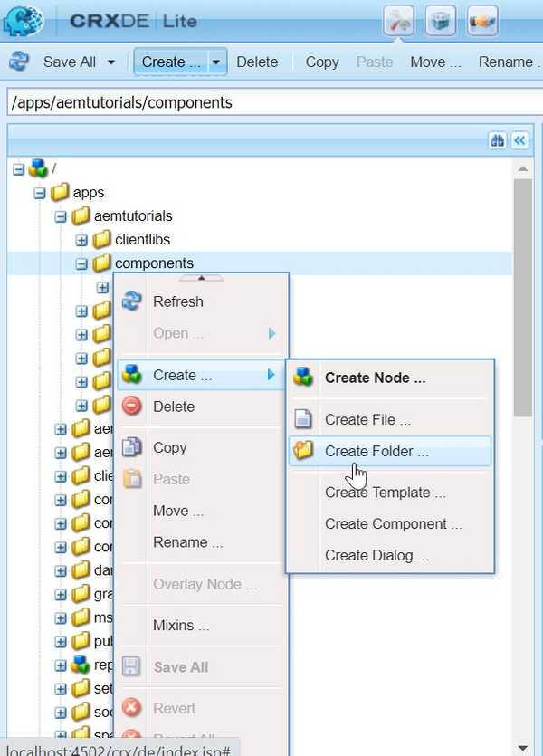
Task: Click the Copy icon in context menu
Action: (131, 447)
